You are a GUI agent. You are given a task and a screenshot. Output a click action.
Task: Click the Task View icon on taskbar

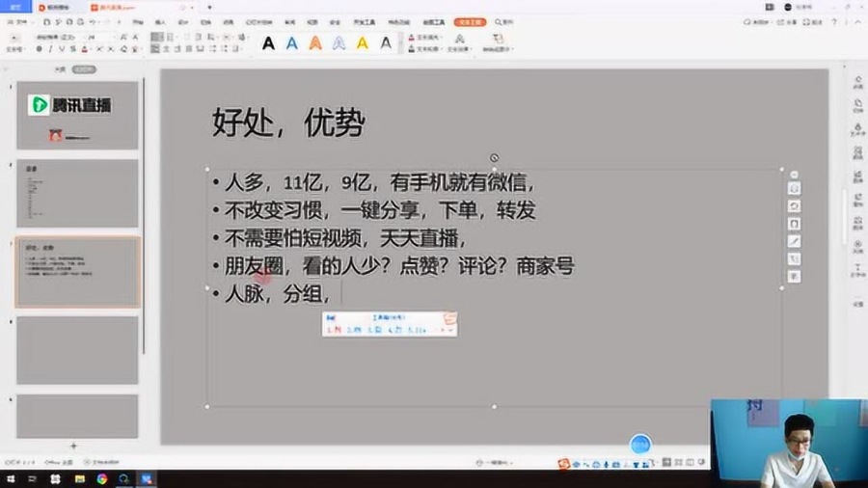[x=32, y=479]
